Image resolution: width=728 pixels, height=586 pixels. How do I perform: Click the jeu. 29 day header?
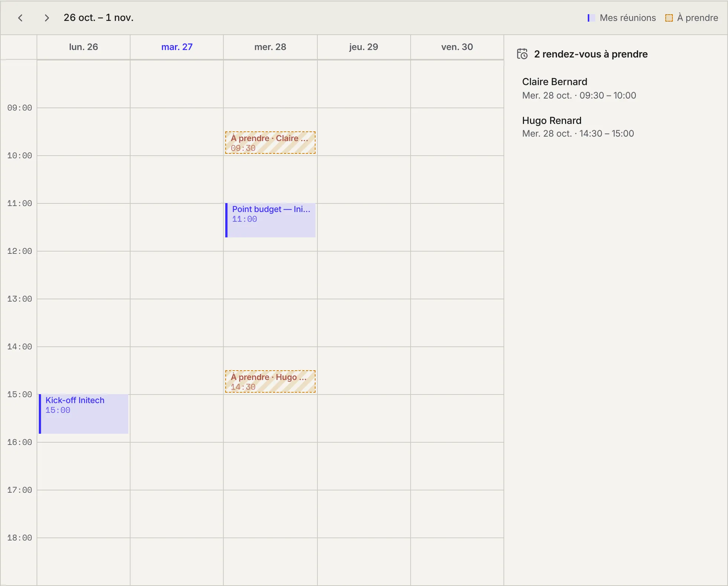click(364, 47)
